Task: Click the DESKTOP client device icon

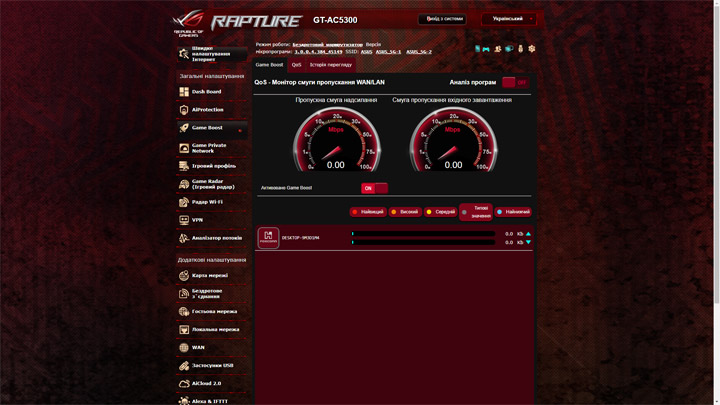Action: 268,238
